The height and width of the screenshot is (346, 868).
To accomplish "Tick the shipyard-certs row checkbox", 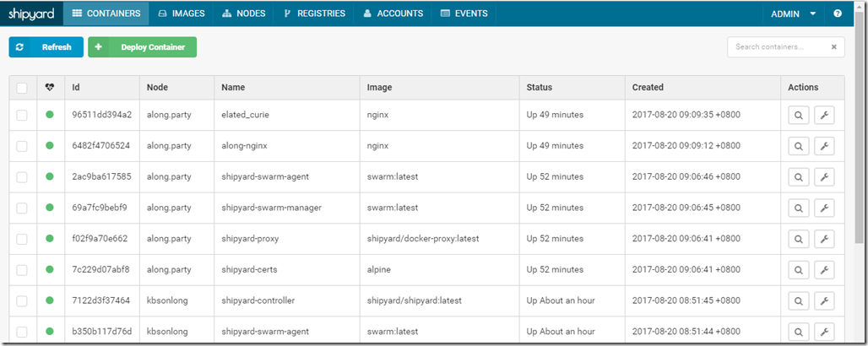I will point(22,270).
